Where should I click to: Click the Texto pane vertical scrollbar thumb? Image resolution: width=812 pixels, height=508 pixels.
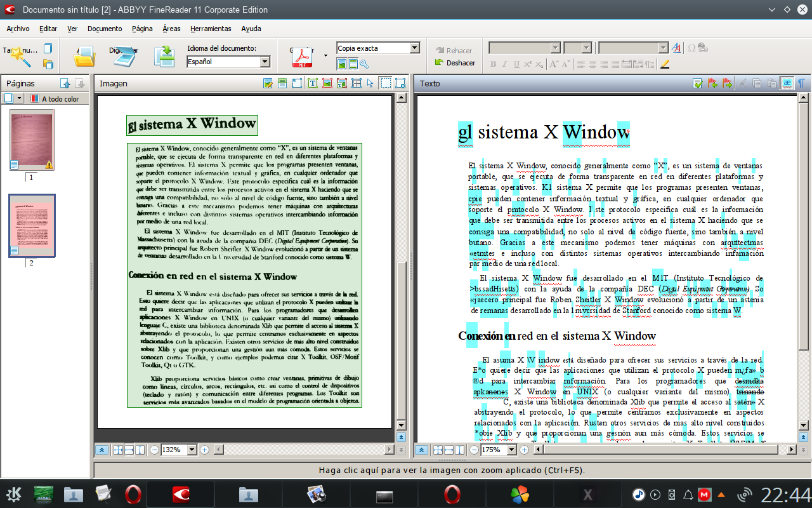(x=803, y=225)
